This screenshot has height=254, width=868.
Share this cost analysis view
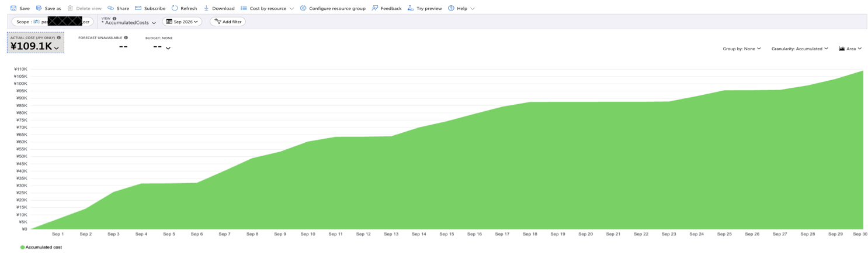point(118,8)
